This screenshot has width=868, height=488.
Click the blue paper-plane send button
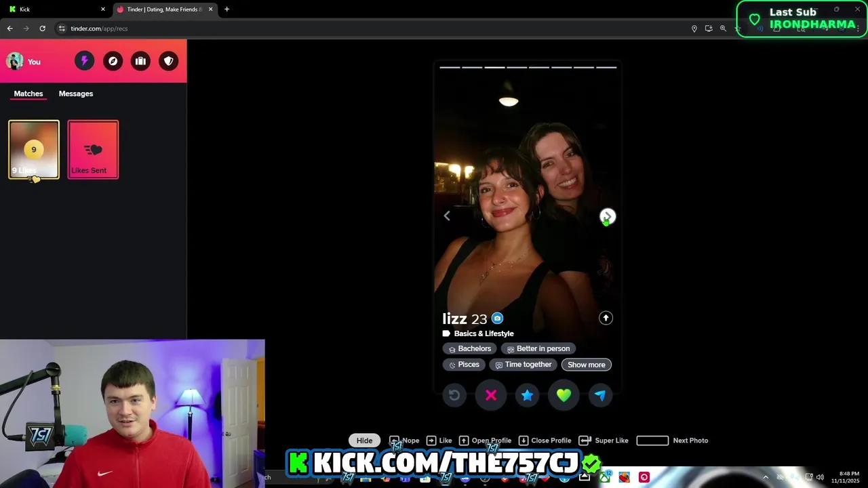pos(600,395)
